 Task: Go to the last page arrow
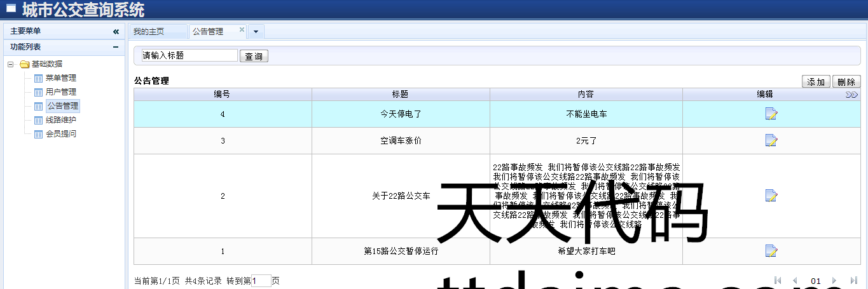click(x=854, y=281)
